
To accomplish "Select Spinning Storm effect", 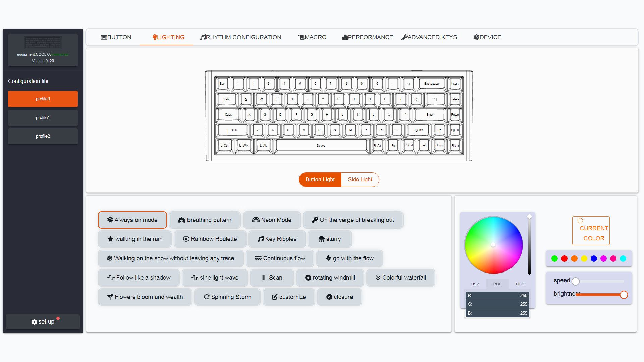I will [227, 297].
